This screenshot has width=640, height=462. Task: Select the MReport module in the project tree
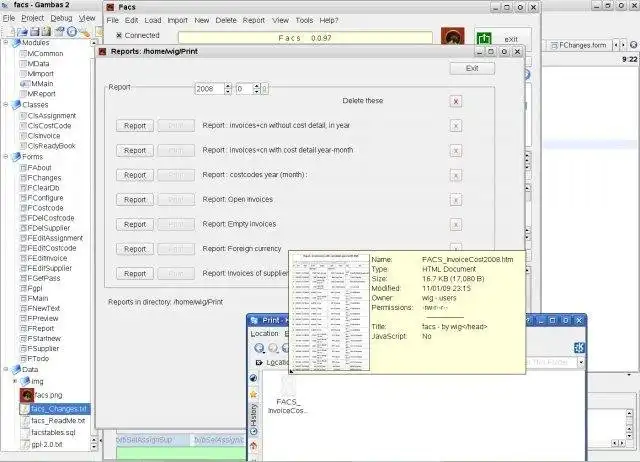[x=38, y=93]
